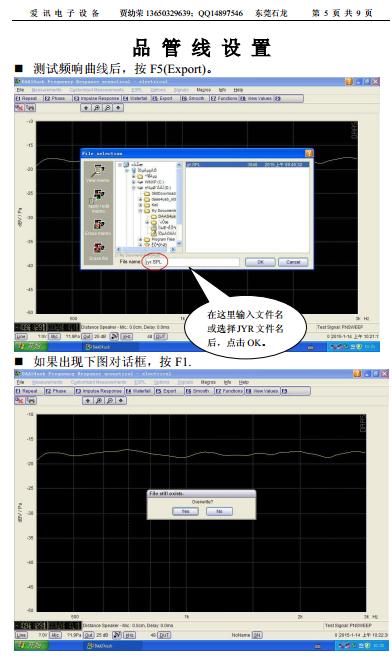The width and height of the screenshot is (392, 659).
Task: Click OK in the File selection dialog
Action: coord(260,262)
